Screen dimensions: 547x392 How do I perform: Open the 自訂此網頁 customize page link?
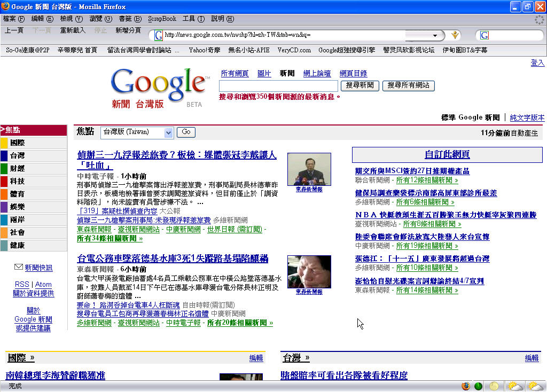(447, 155)
